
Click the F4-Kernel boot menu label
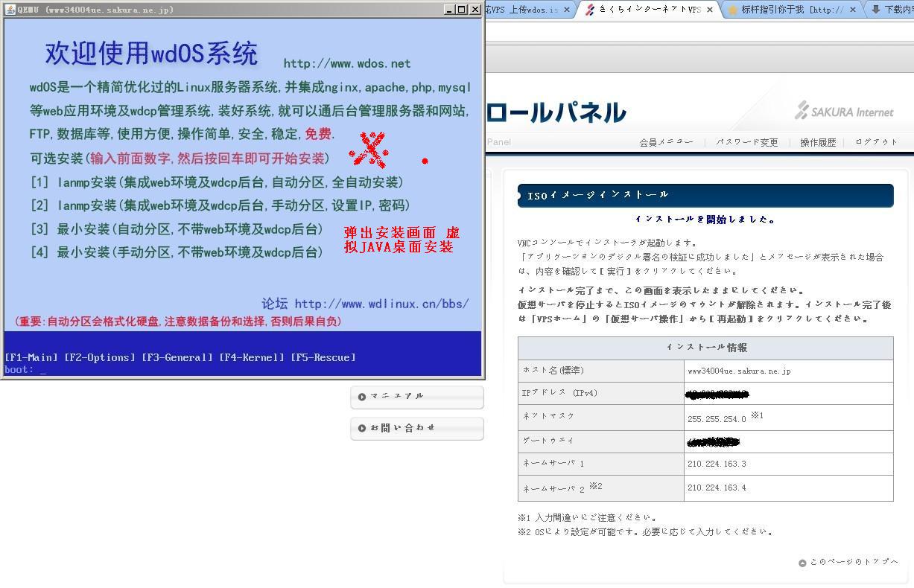(252, 357)
